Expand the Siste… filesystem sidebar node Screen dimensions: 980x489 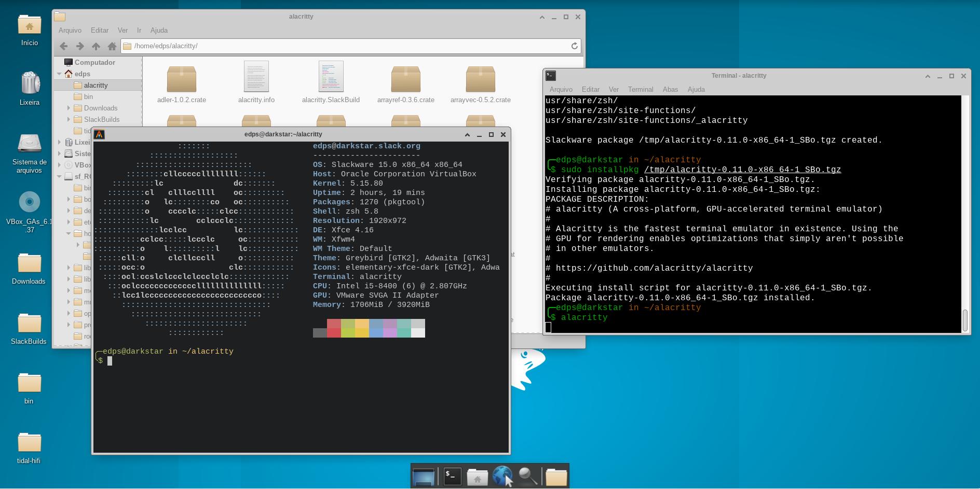click(59, 153)
